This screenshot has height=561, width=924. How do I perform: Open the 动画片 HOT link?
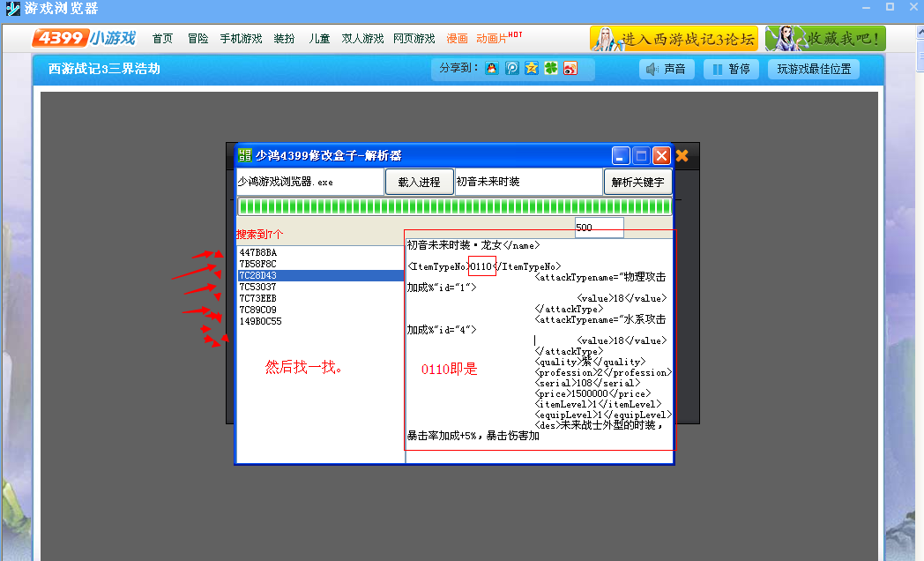tap(499, 38)
